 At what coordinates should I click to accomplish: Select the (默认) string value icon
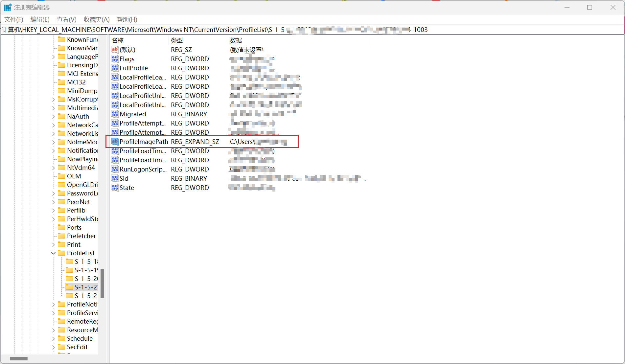point(115,50)
